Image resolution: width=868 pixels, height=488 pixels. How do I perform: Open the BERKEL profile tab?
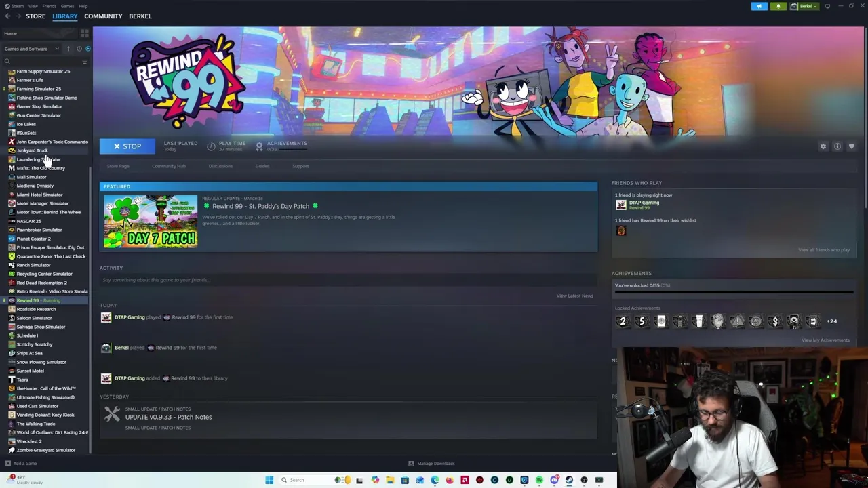tap(140, 16)
